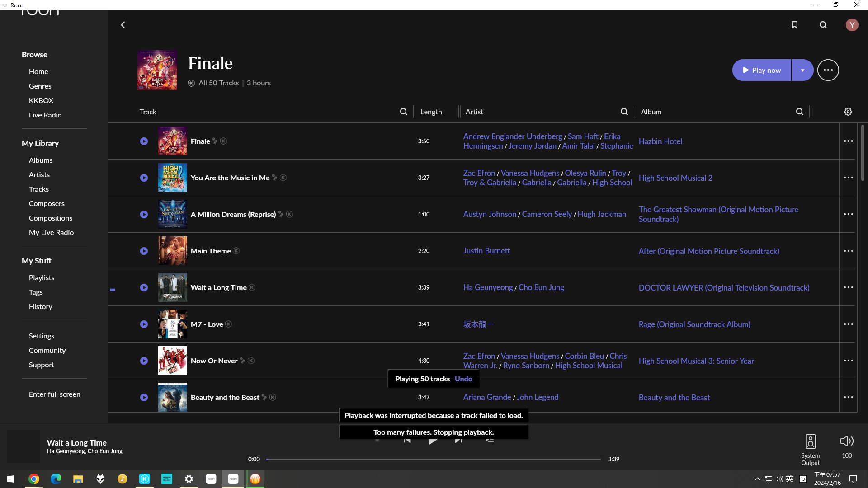Open the playlist more options circle button

tap(828, 70)
